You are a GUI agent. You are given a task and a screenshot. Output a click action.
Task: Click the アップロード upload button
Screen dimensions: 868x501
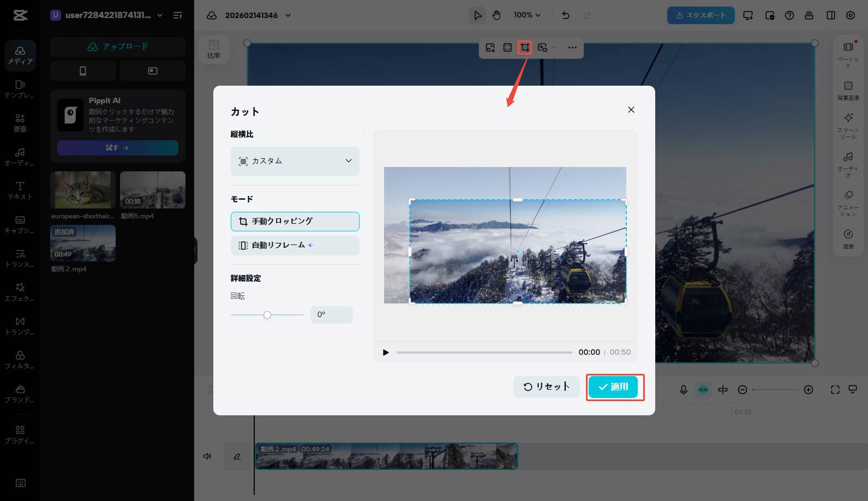click(118, 47)
